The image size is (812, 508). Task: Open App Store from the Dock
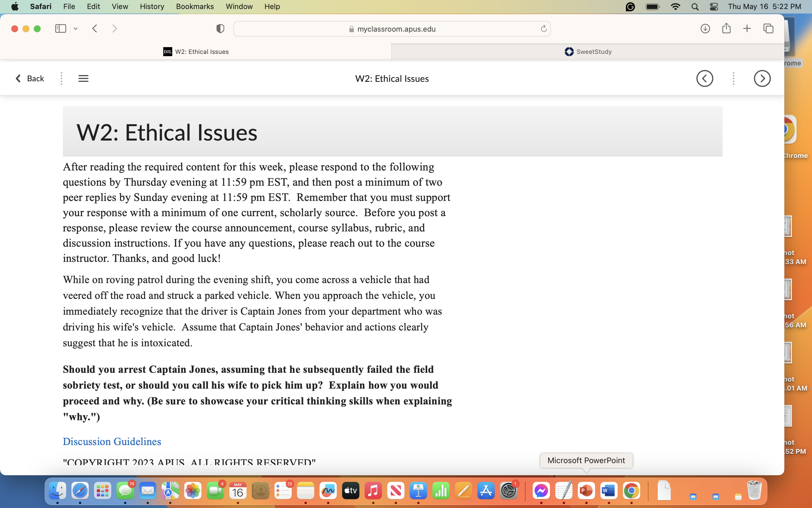click(486, 491)
